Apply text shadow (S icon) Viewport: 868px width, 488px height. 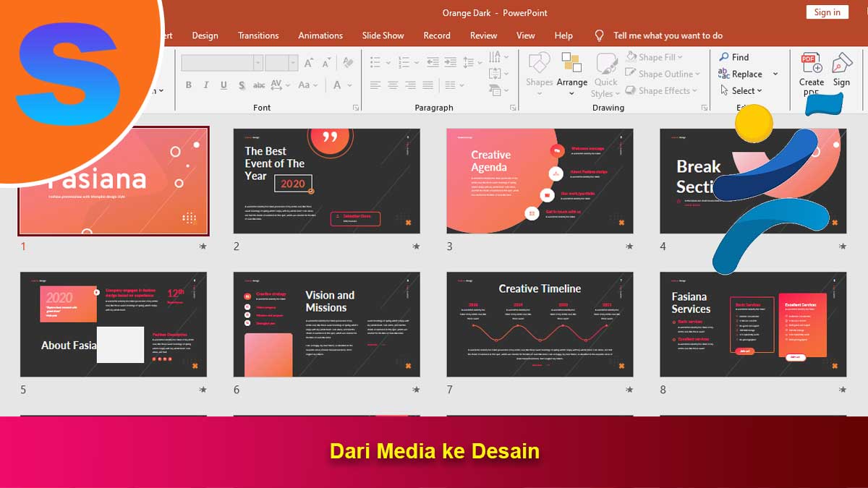tap(242, 85)
